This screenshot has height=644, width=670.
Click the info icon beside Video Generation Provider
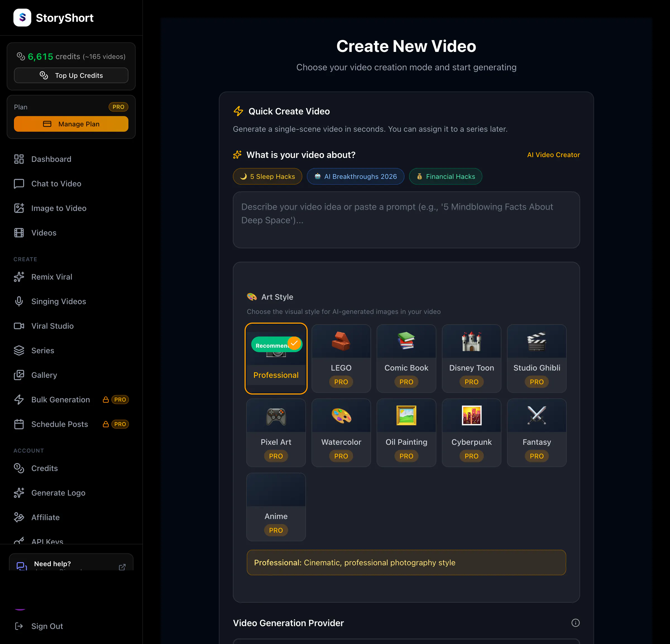pos(576,623)
